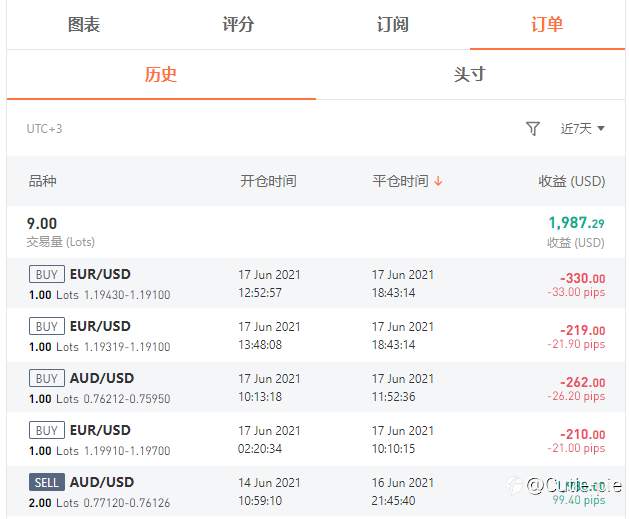Click price range 1.19319-1.19100

coord(127,347)
